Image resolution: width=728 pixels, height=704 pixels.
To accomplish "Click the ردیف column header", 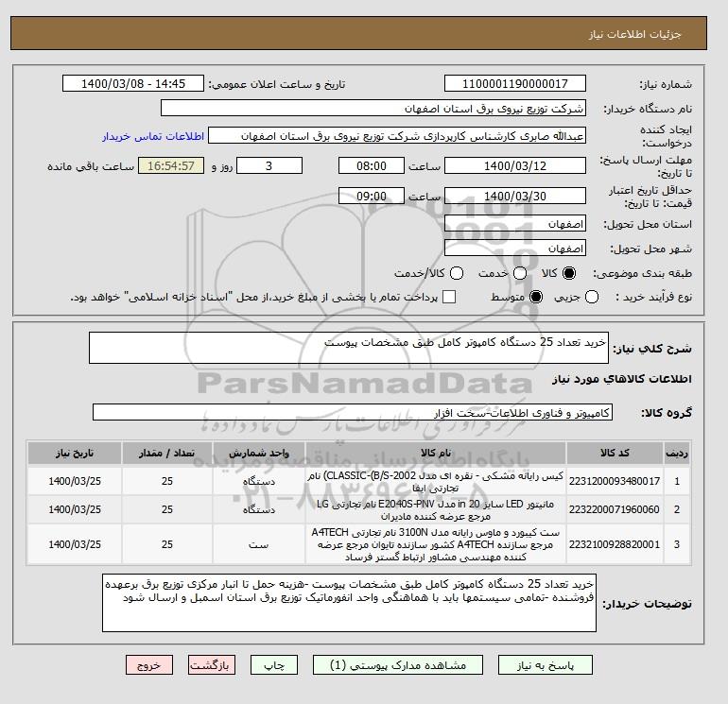I will click(676, 453).
